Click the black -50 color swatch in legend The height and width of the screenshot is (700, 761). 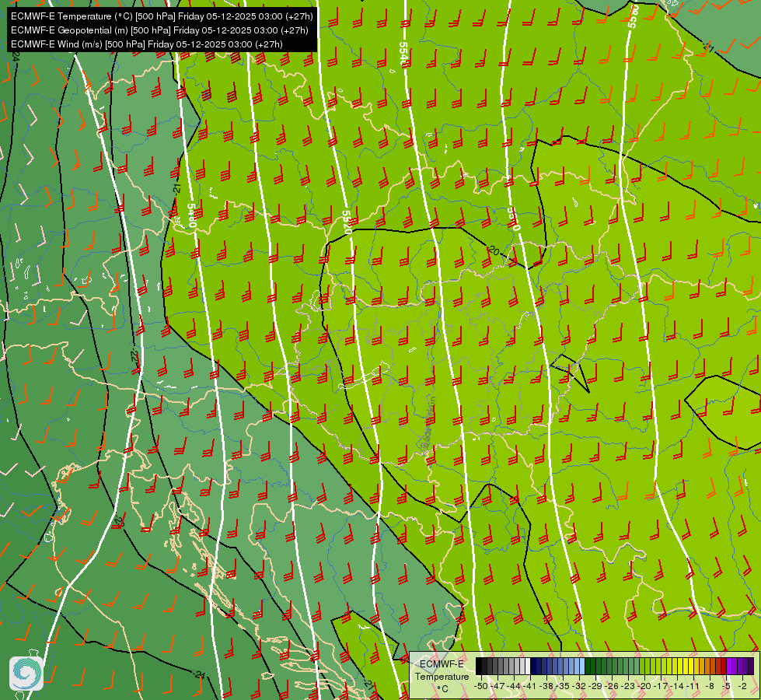479,666
